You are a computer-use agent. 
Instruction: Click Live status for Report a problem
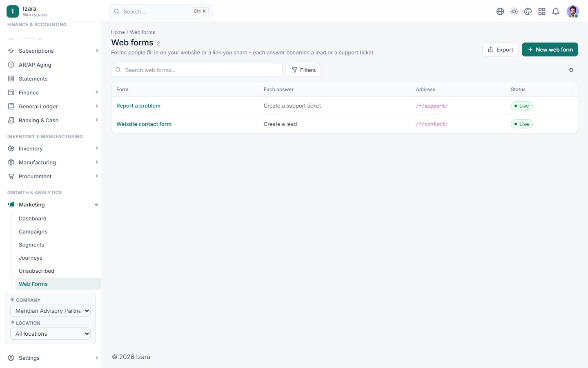(522, 106)
